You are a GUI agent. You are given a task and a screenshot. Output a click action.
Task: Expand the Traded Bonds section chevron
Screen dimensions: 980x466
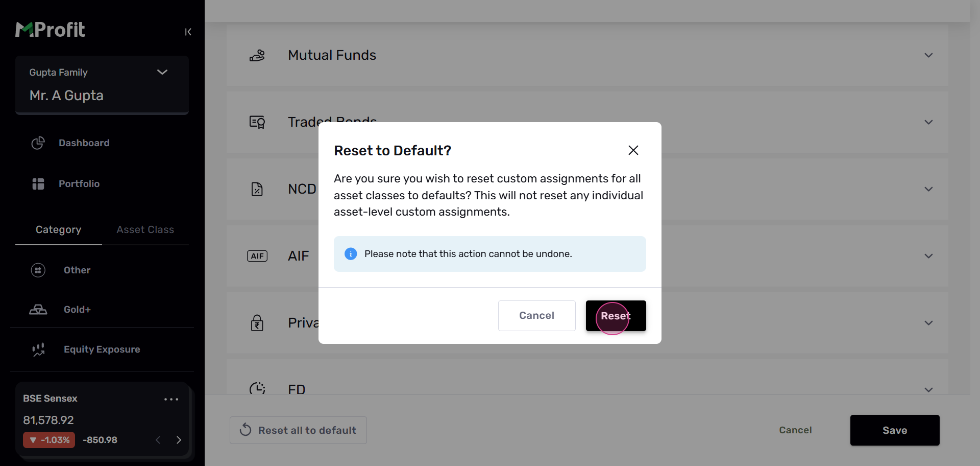[x=928, y=122]
